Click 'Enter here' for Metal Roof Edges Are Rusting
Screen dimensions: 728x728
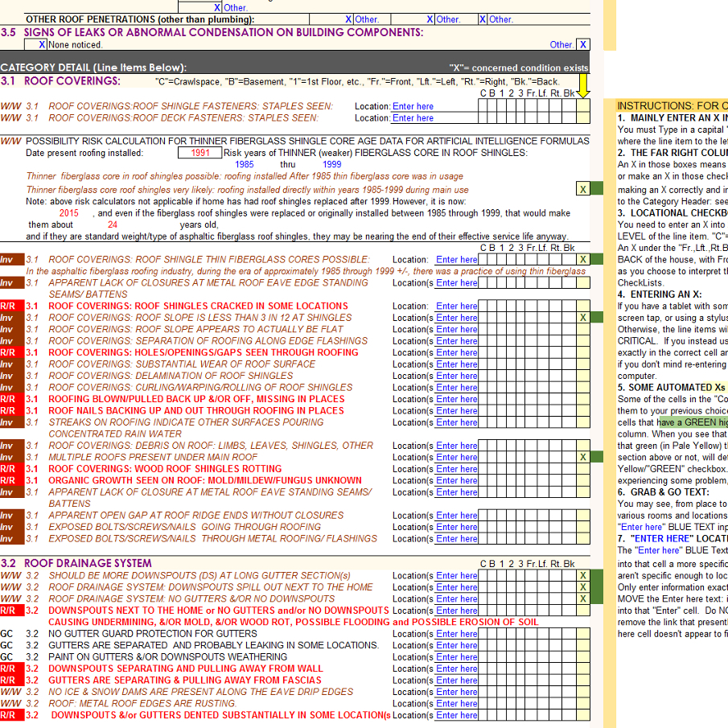click(456, 703)
